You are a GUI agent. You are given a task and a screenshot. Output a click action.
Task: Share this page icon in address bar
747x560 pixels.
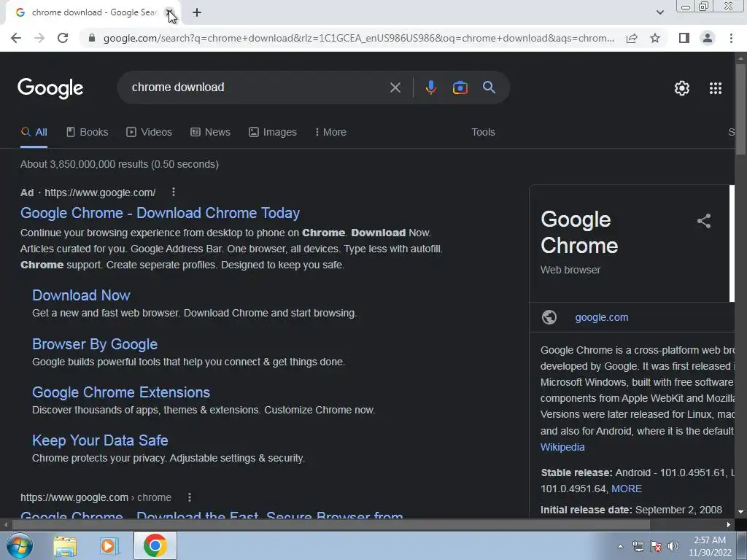pyautogui.click(x=632, y=38)
